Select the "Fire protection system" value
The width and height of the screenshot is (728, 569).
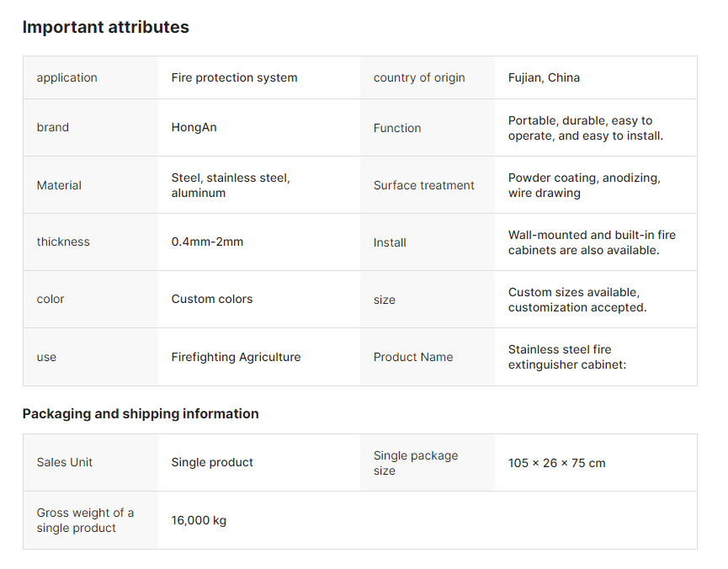click(234, 77)
